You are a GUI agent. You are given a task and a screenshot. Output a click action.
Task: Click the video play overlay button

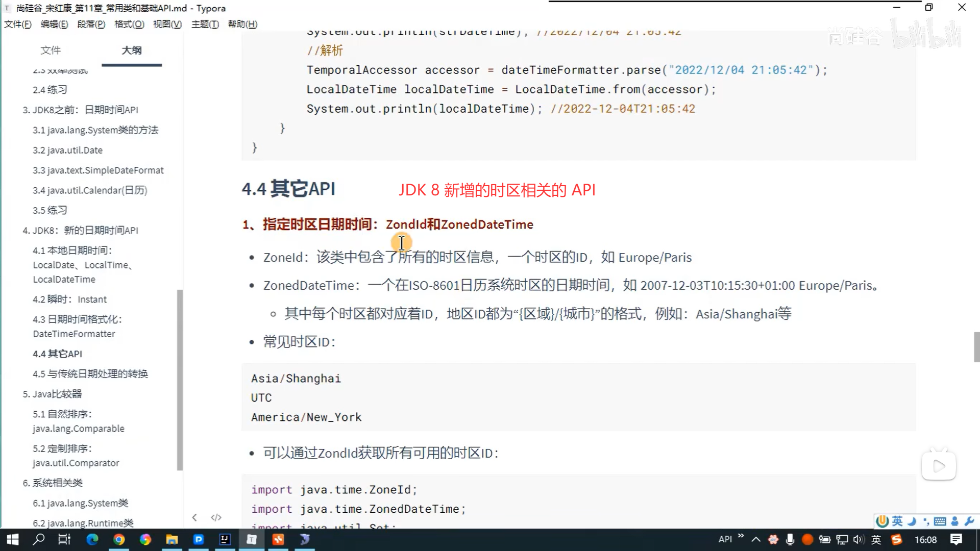tap(938, 466)
